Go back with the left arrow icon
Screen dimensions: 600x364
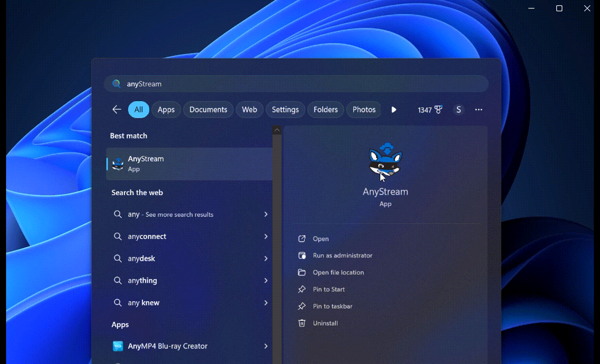(x=117, y=110)
